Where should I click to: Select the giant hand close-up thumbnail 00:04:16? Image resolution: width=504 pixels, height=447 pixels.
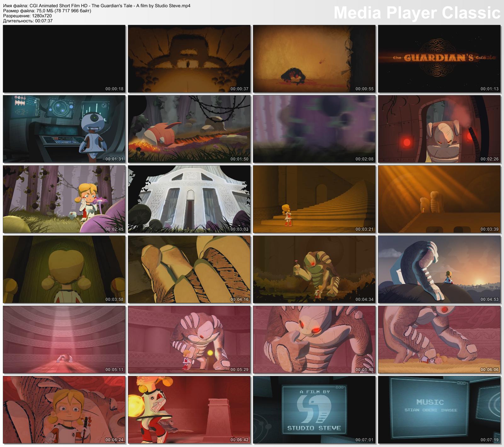(189, 269)
